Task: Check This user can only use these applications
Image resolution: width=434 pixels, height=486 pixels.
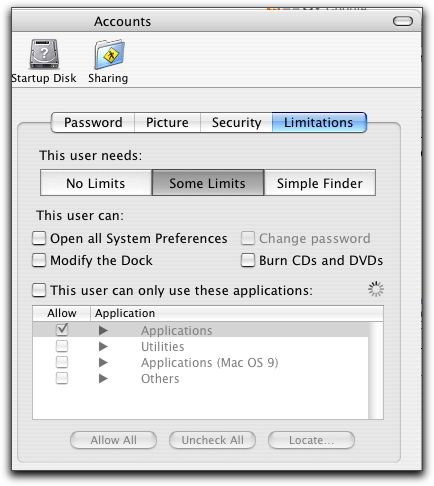Action: point(39,290)
